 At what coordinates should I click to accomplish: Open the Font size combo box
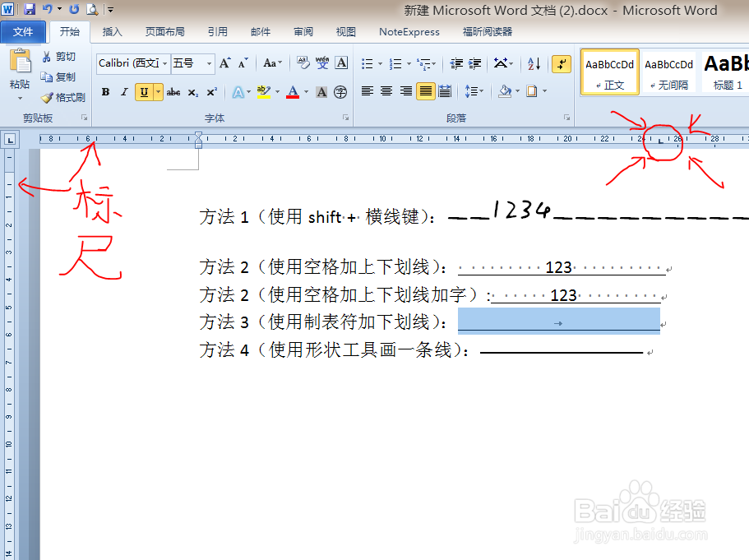pos(187,62)
